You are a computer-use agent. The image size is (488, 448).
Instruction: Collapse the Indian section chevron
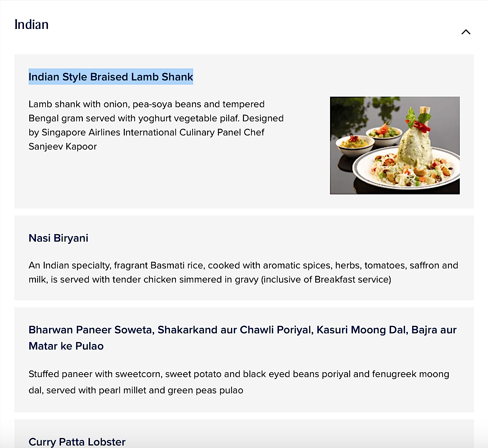click(466, 32)
